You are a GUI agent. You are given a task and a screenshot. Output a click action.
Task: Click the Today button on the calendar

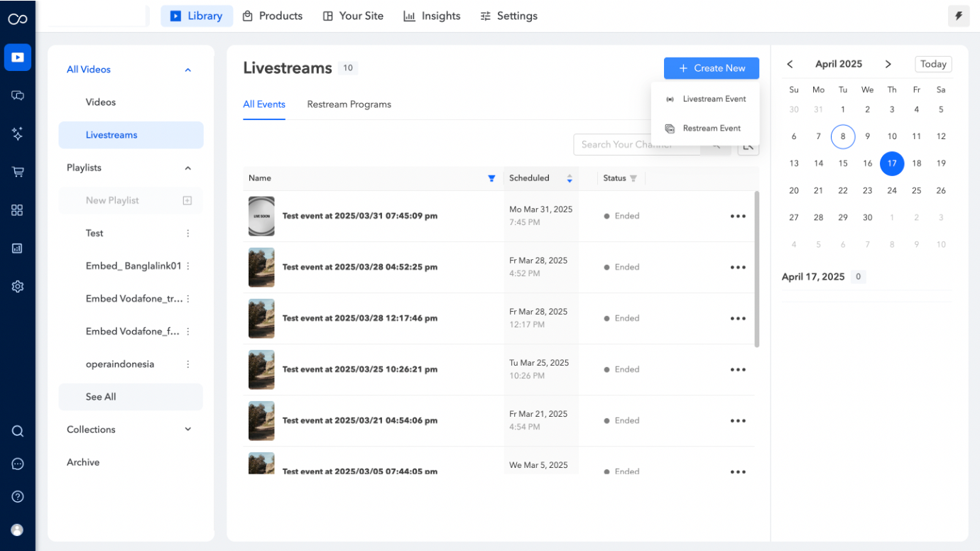click(933, 64)
